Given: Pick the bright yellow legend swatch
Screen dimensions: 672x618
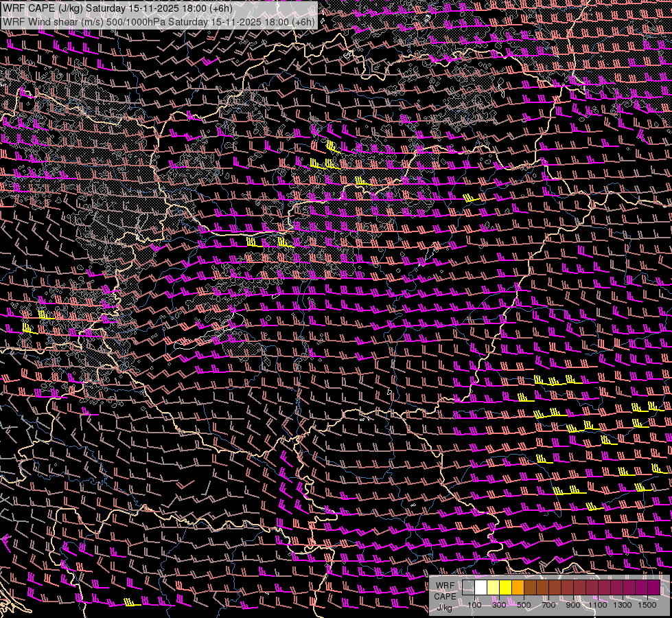Looking at the screenshot, I should coord(505,588).
